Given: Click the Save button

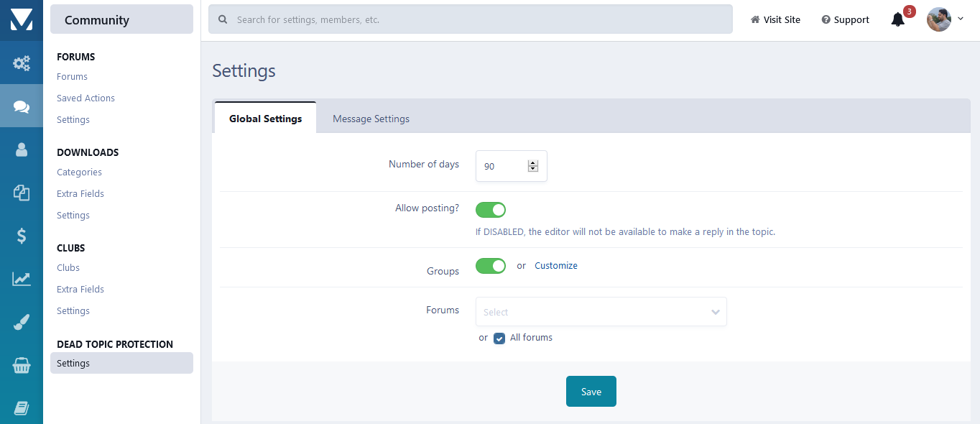Looking at the screenshot, I should point(591,392).
